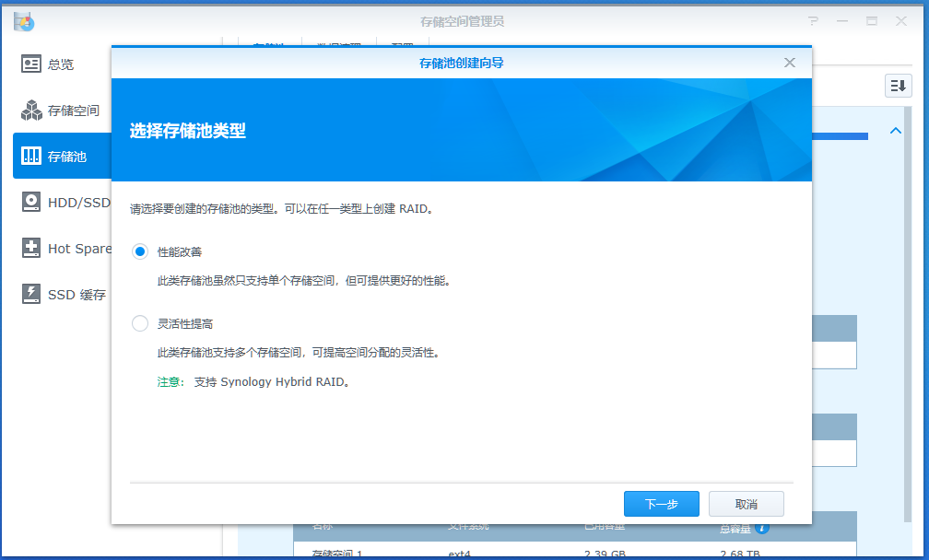929x560 pixels.
Task: Open the 存储池 storage pool icon
Action: [x=30, y=156]
